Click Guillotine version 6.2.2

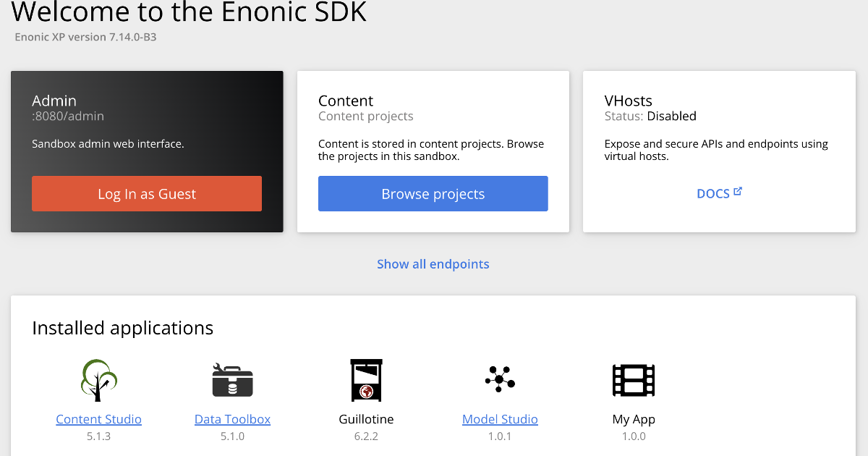(366, 436)
